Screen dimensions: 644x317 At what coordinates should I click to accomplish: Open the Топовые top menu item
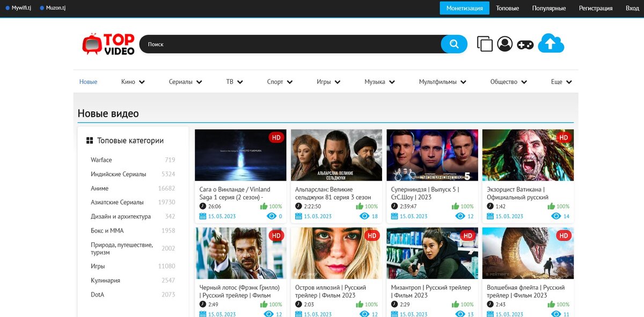click(x=507, y=8)
